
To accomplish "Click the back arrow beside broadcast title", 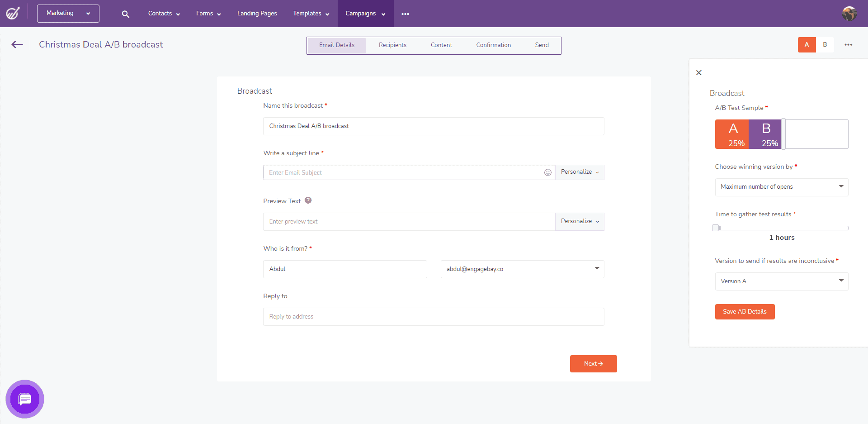I will tap(17, 44).
